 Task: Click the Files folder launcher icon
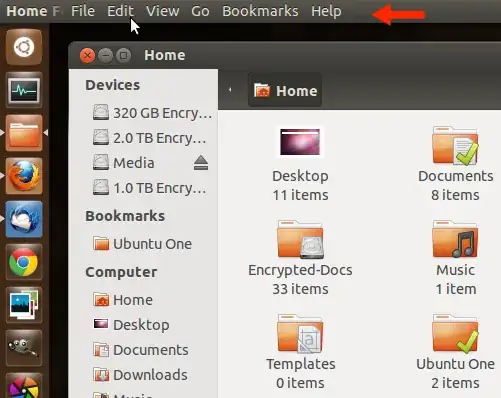[24, 133]
